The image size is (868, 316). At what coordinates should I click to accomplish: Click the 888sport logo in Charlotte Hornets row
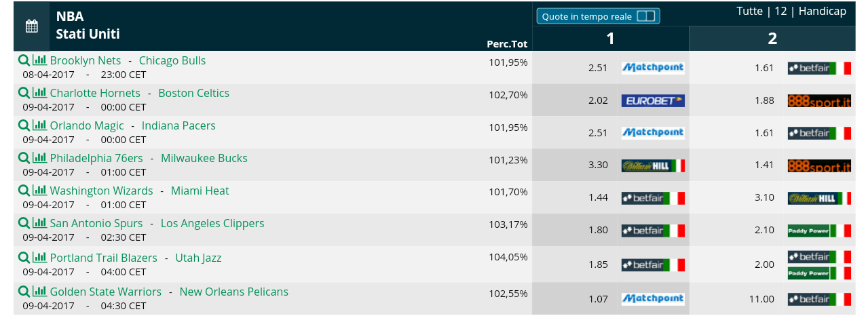tap(819, 100)
